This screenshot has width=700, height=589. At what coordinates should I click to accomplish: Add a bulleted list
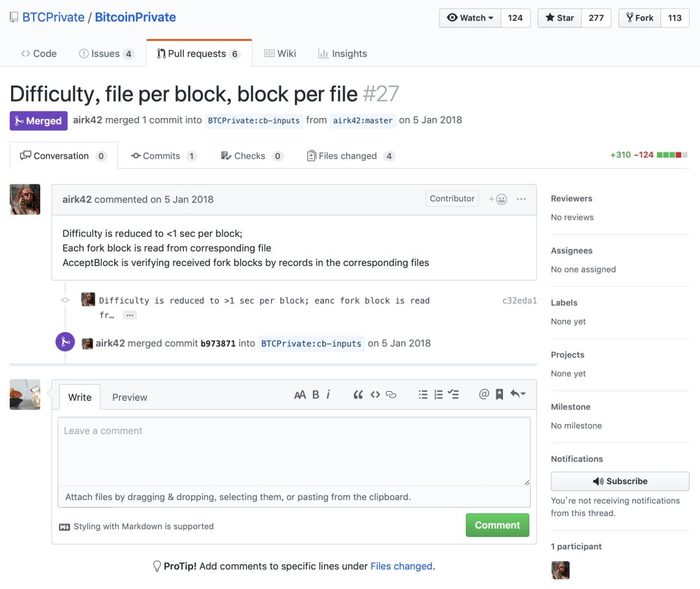coord(423,394)
